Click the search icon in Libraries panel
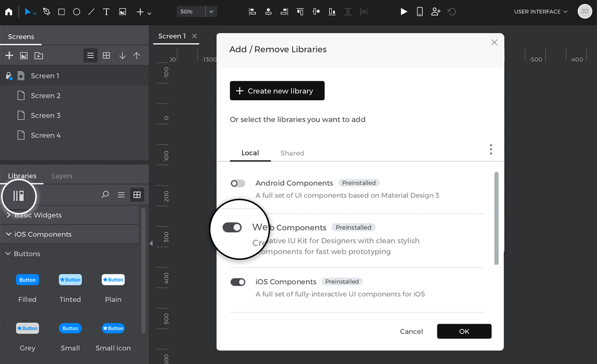Image resolution: width=597 pixels, height=364 pixels. 105,195
